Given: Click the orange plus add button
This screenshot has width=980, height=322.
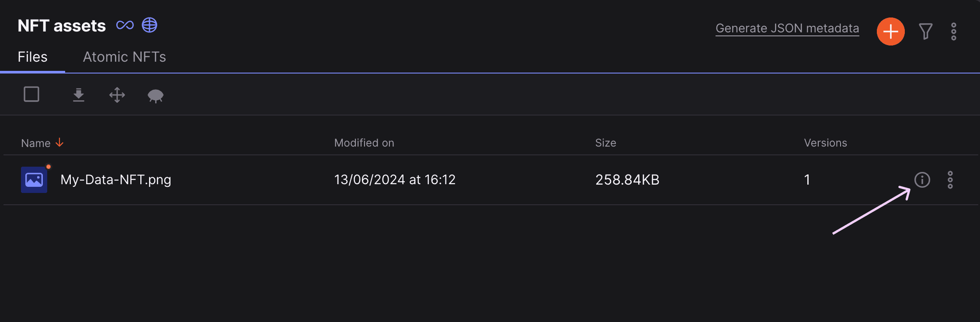Looking at the screenshot, I should pos(890,31).
